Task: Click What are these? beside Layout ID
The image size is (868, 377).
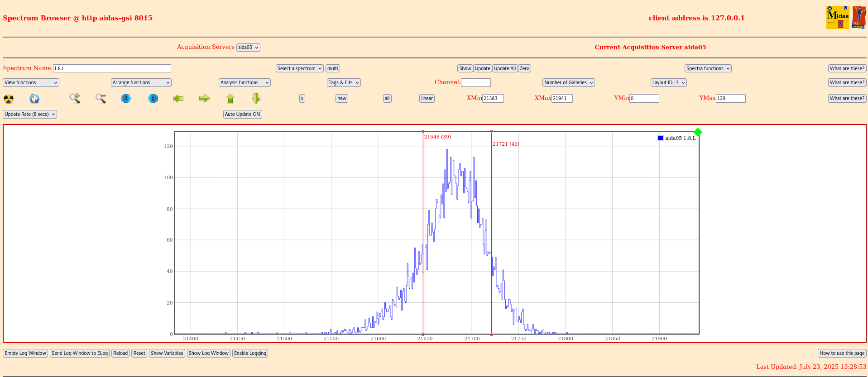Action: pos(847,82)
